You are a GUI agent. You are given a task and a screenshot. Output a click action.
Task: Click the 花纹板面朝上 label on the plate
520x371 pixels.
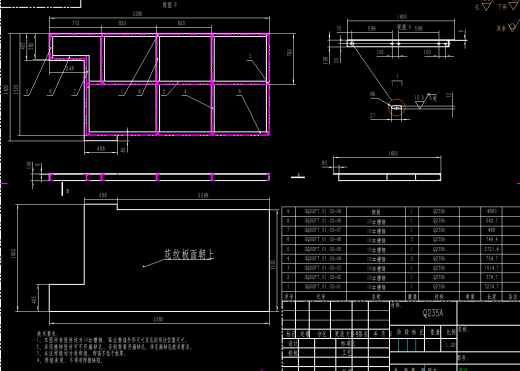tap(188, 254)
